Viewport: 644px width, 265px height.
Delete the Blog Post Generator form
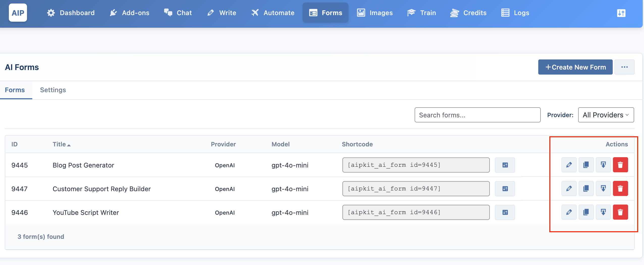621,165
